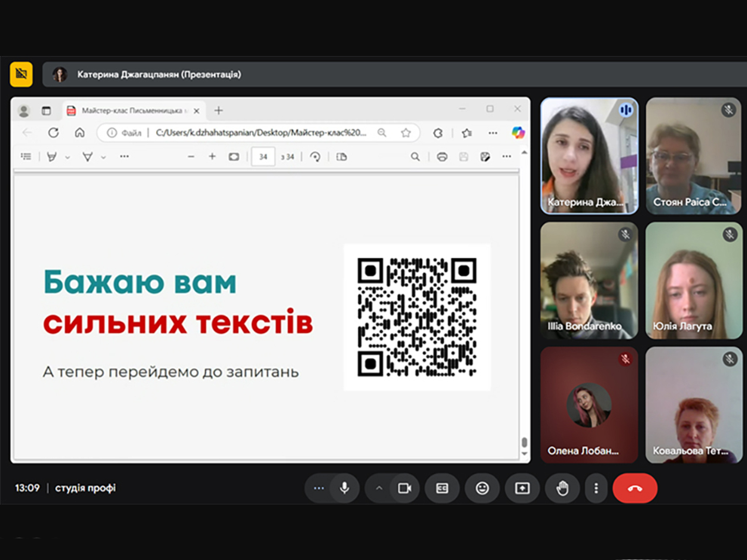Click the zoom magnifier icon in the address bar
Screen dimensions: 747x560
click(x=382, y=133)
